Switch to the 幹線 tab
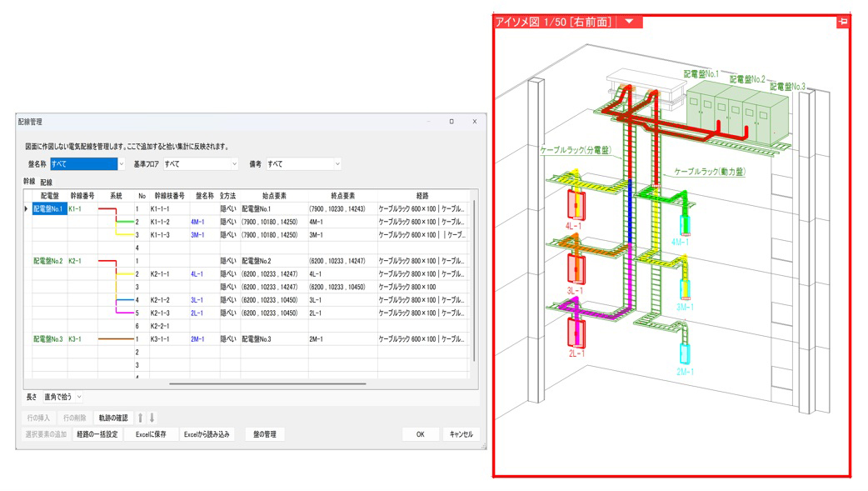This screenshot has width=868, height=491. (x=29, y=181)
